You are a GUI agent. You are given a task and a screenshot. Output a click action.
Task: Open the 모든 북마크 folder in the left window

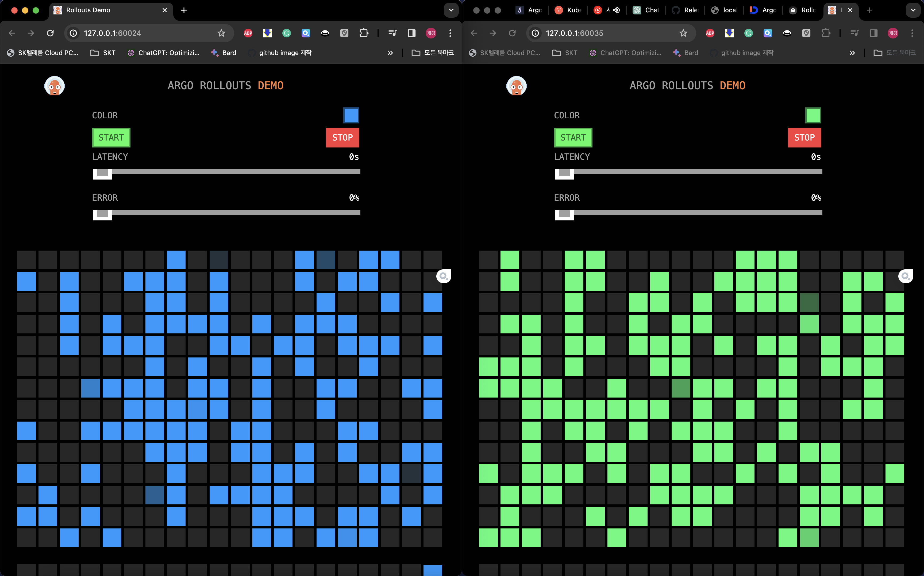[433, 53]
